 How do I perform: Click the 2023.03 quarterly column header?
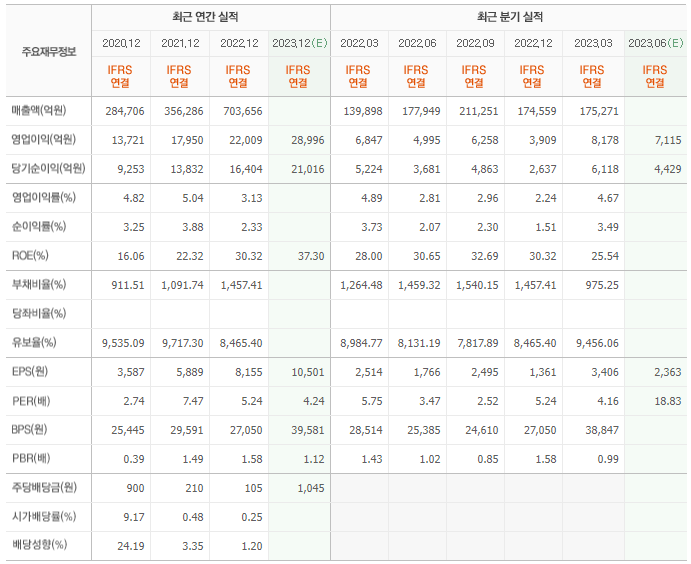(593, 43)
